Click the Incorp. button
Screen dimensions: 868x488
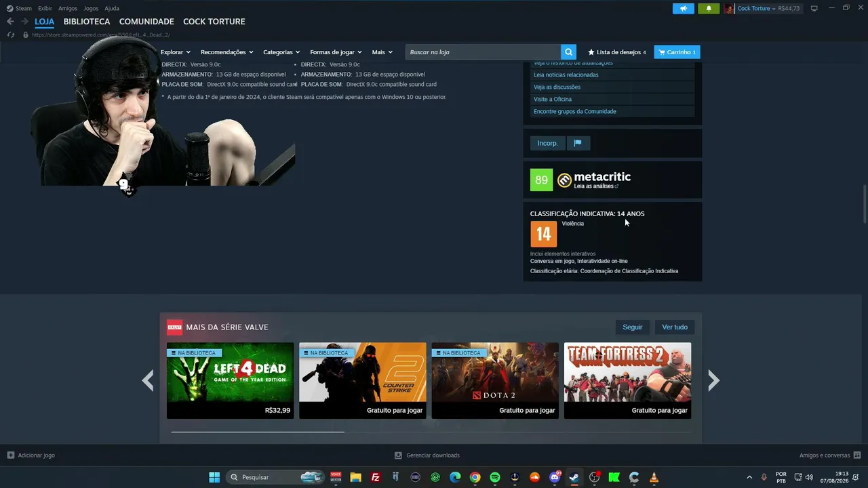click(x=547, y=143)
